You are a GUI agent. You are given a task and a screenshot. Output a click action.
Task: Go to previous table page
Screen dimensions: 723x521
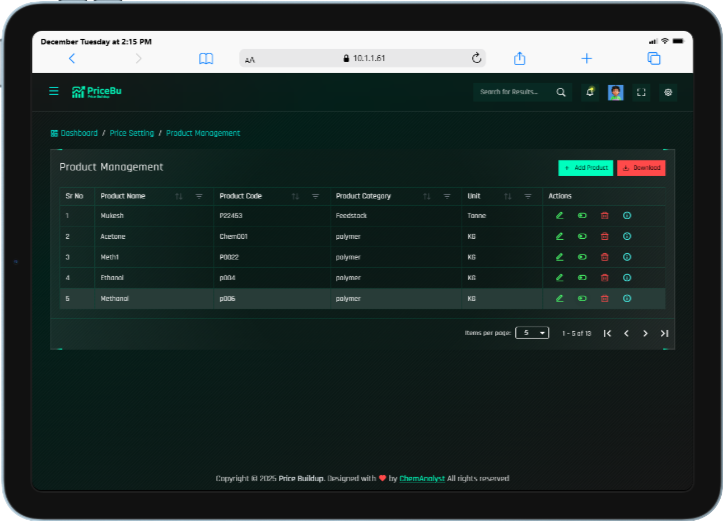(626, 333)
